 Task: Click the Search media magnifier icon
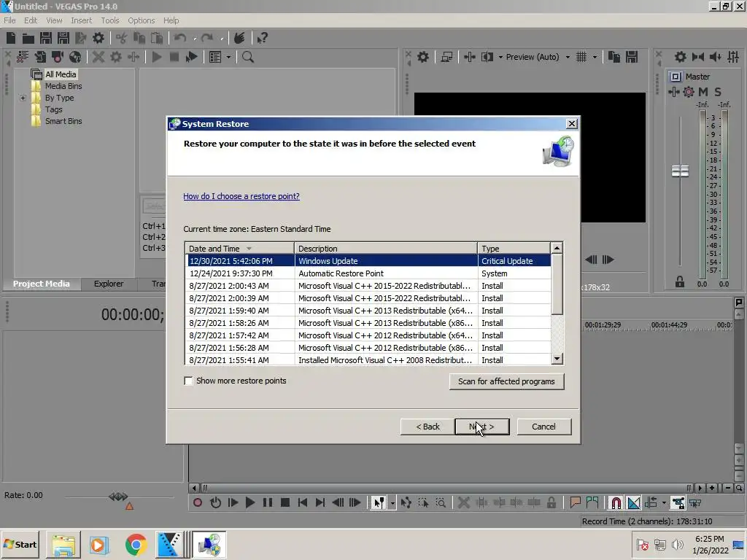click(248, 57)
